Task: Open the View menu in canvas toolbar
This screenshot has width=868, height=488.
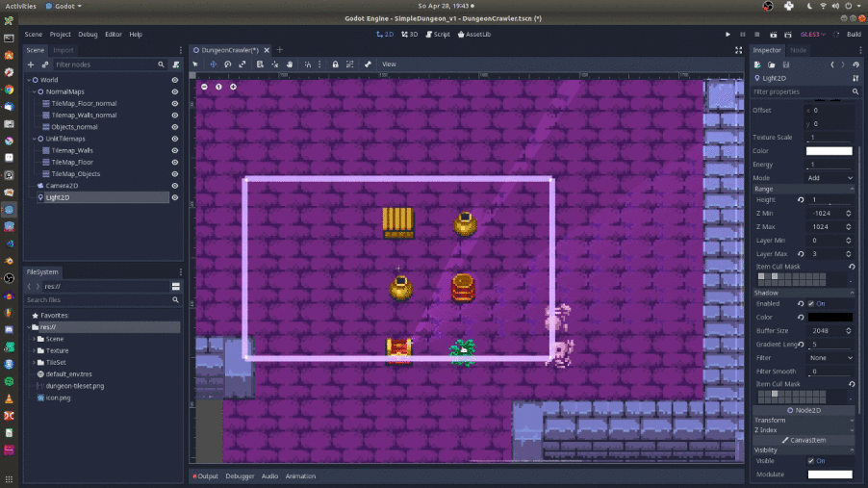Action: [x=389, y=64]
